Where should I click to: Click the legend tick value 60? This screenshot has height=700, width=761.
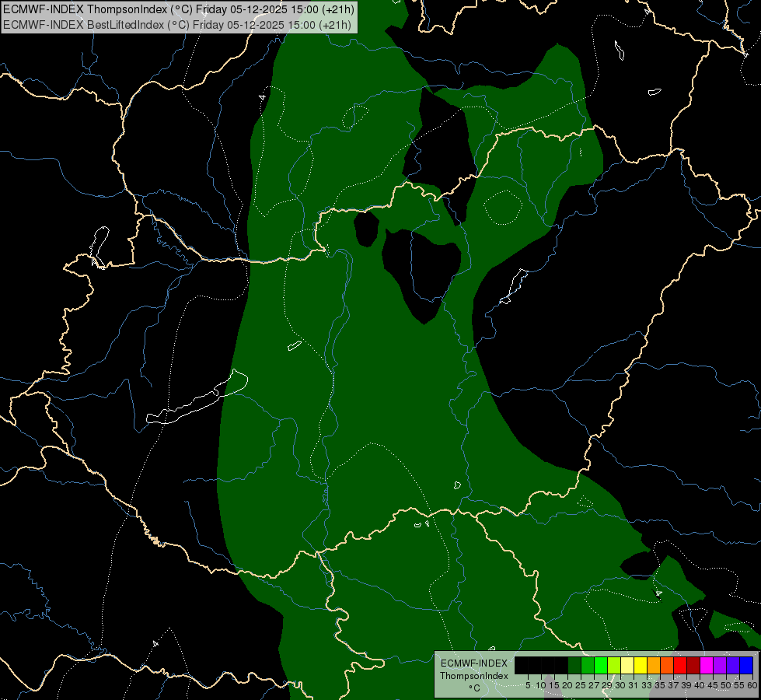pos(752,685)
